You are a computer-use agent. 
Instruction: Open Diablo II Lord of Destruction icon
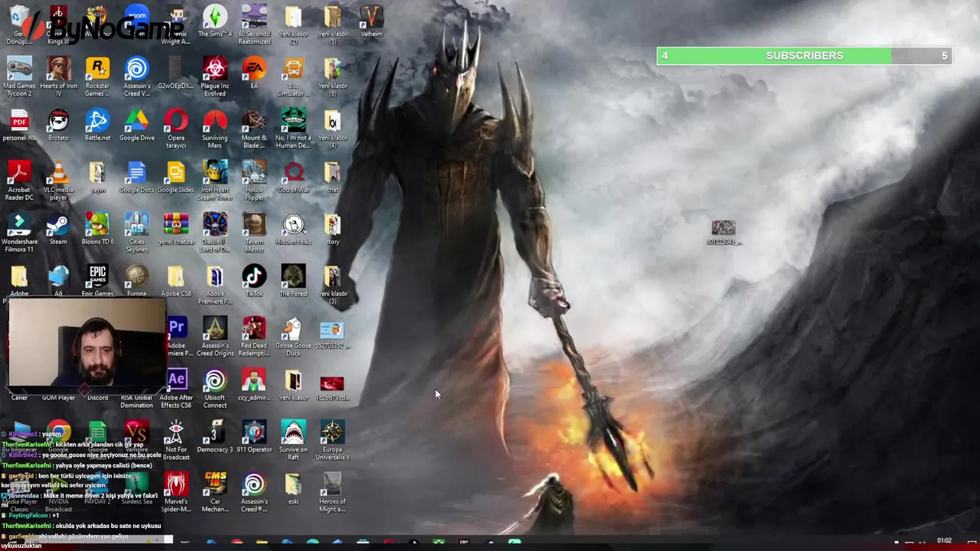(215, 233)
